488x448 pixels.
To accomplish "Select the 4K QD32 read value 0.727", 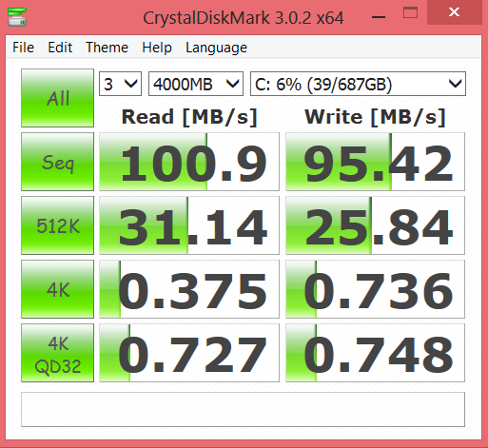I will pos(189,353).
